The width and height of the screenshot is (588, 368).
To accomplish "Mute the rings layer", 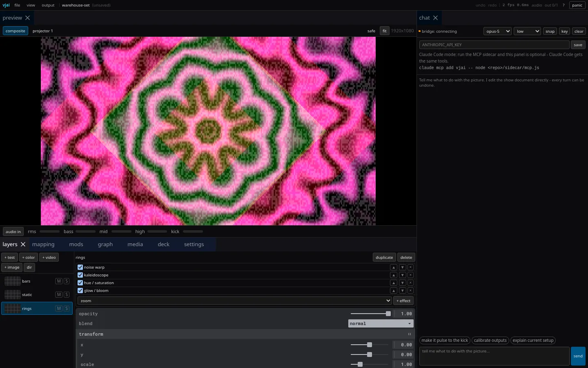I will tap(59, 309).
